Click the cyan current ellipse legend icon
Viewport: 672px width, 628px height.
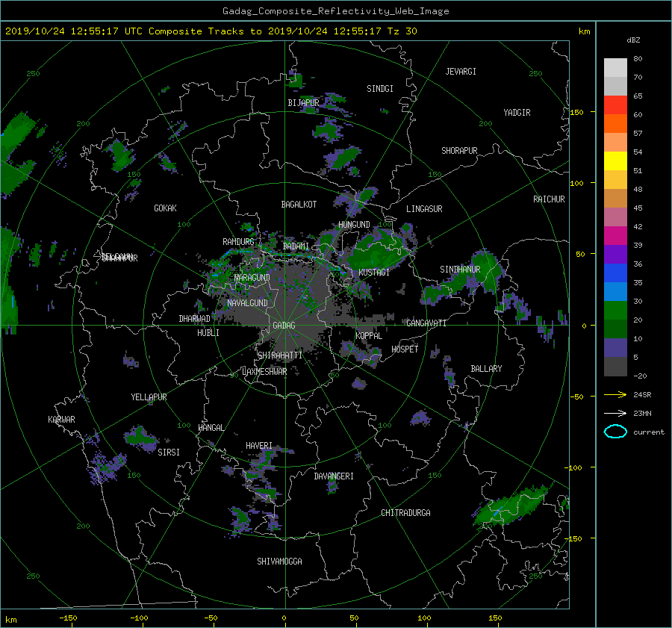tap(615, 432)
